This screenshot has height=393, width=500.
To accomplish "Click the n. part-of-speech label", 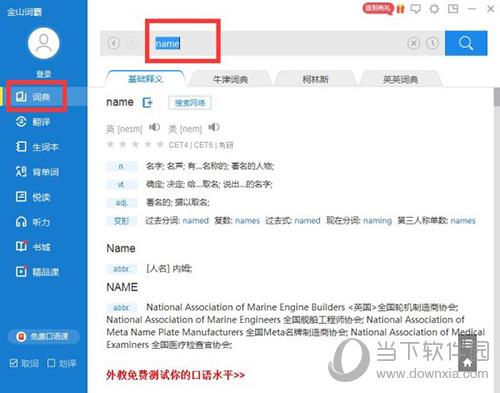I will (121, 166).
